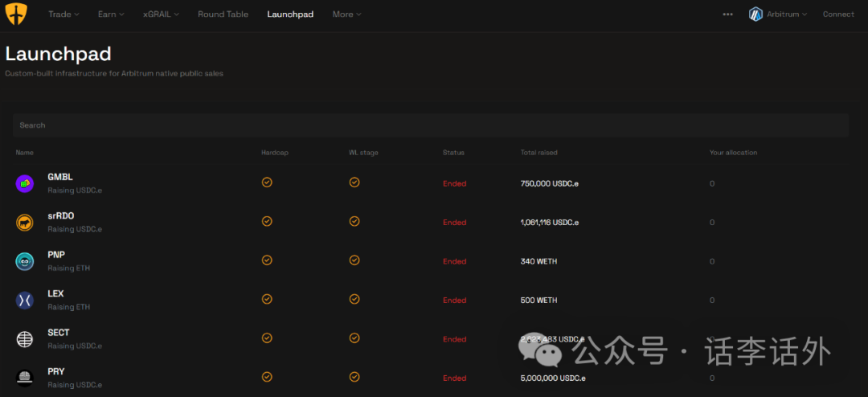The height and width of the screenshot is (397, 868).
Task: Click the Status column header
Action: pyautogui.click(x=453, y=152)
